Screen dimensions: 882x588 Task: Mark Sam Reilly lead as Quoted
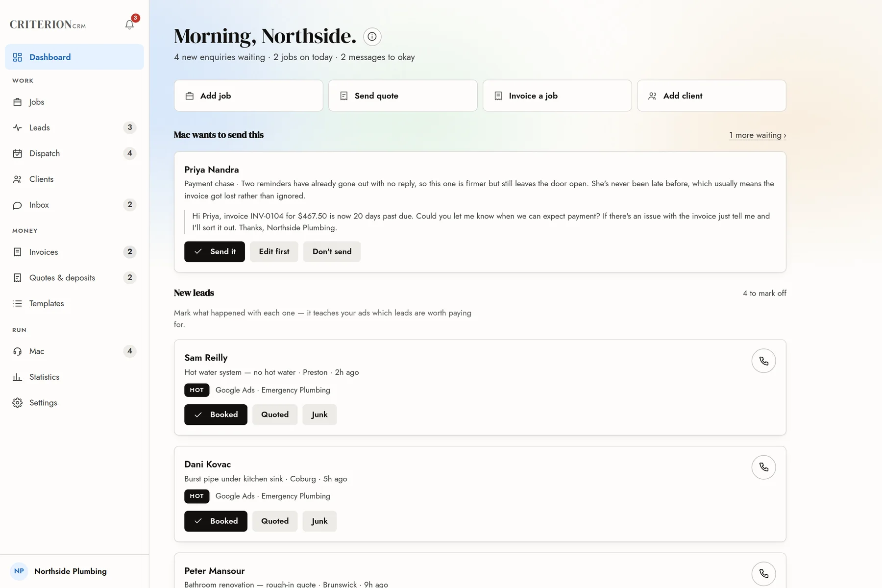click(275, 415)
